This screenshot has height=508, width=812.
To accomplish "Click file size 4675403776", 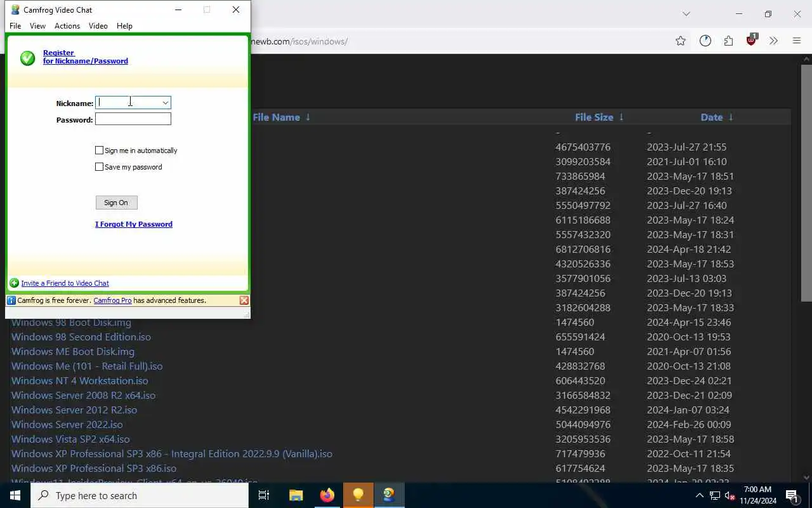I will 583,147.
